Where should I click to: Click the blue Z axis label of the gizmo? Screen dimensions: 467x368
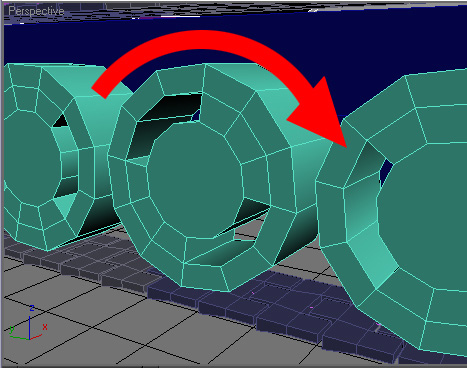(32, 308)
